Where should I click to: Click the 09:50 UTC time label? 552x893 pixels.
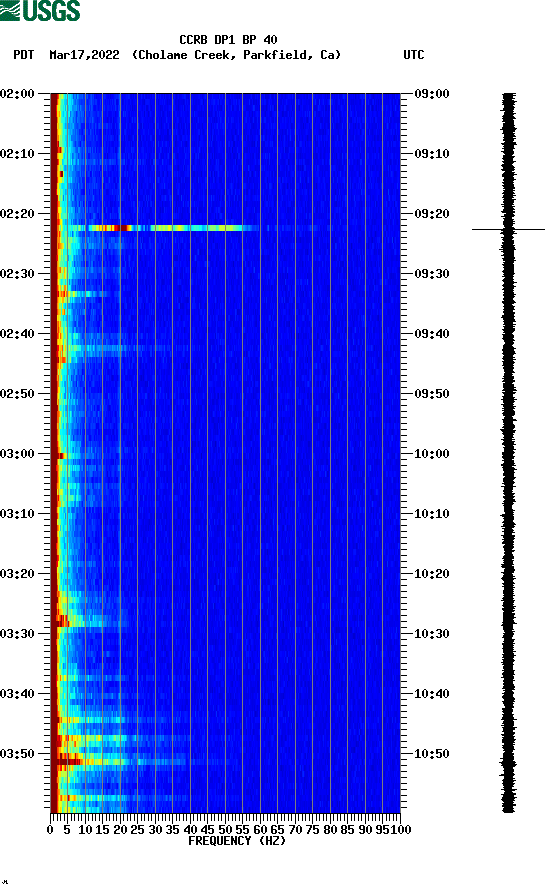tap(432, 394)
